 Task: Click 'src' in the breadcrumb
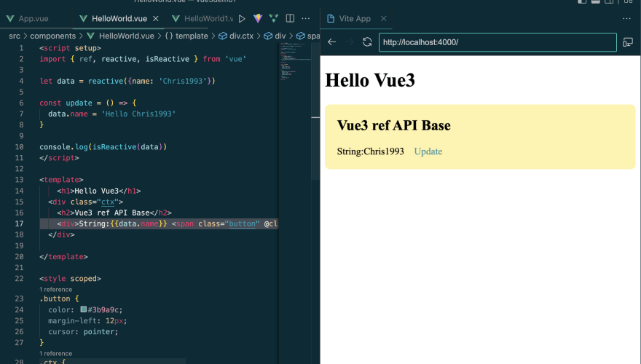[15, 36]
